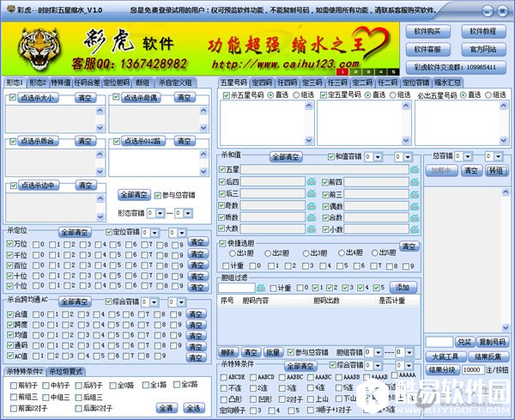Open 软件教程
Viewport: 515px width, 420px height.
tap(483, 32)
